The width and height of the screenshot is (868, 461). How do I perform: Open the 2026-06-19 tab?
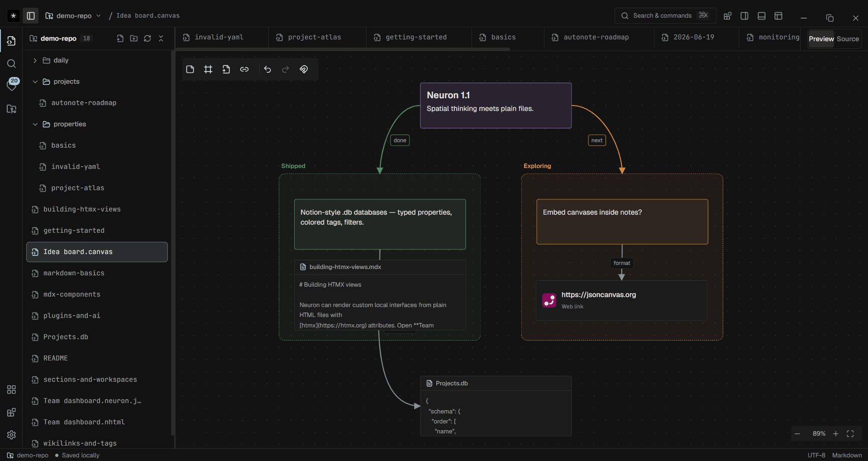696,37
